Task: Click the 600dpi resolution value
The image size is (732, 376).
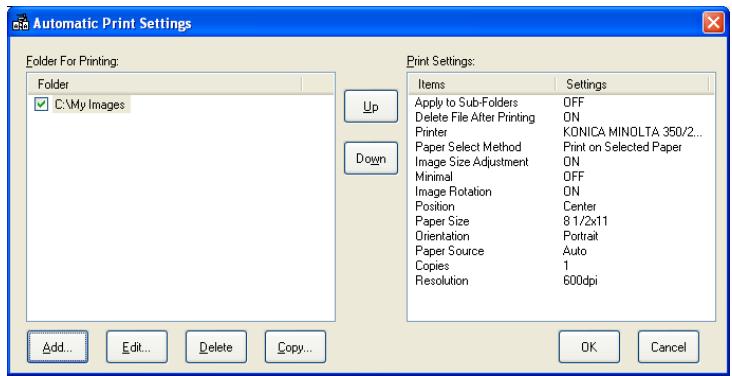Action: (x=580, y=281)
